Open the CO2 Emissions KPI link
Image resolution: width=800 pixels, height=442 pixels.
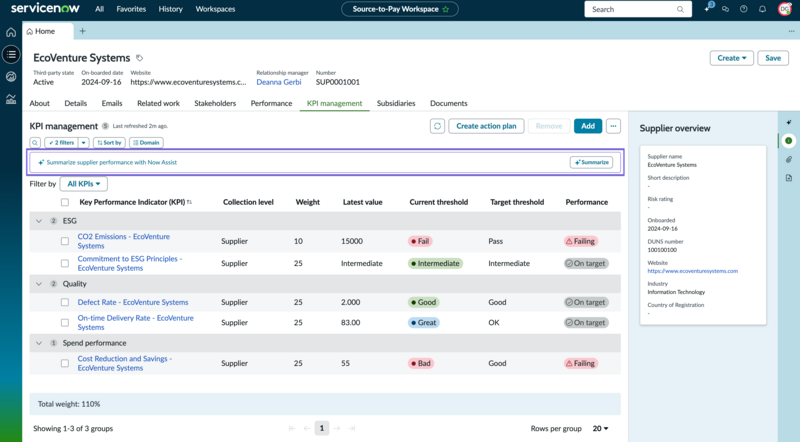pos(123,241)
